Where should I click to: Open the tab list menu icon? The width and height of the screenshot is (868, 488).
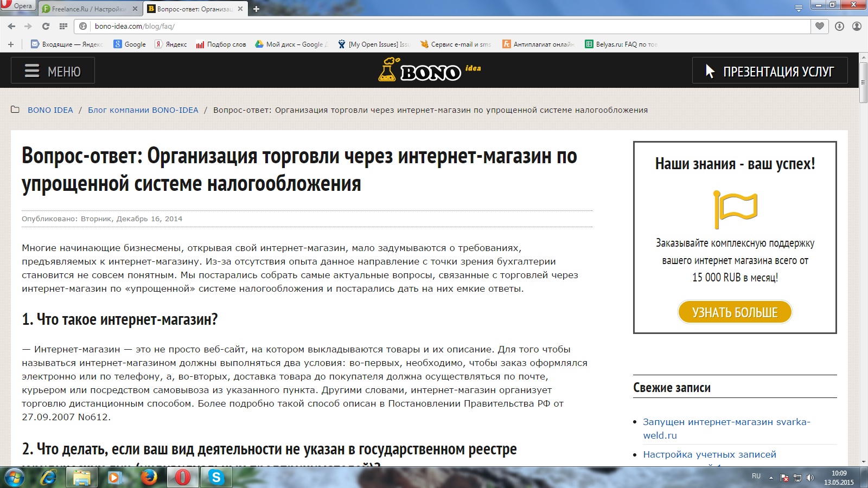(x=799, y=8)
